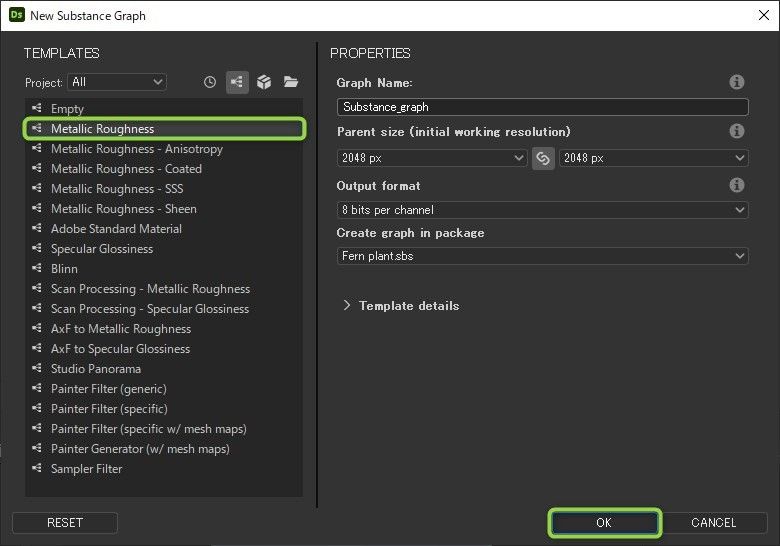
Task: Select Painter Filter (generic) template
Action: 164,388
